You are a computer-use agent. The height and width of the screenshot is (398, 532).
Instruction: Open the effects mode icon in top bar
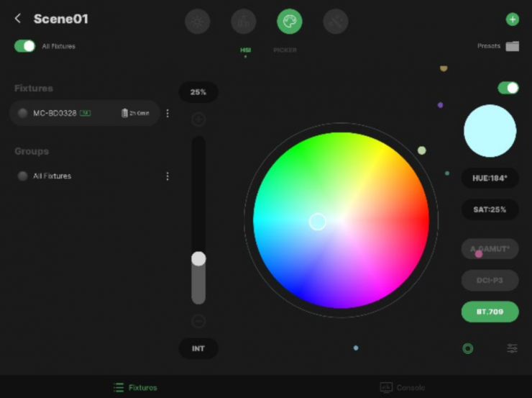coord(335,22)
